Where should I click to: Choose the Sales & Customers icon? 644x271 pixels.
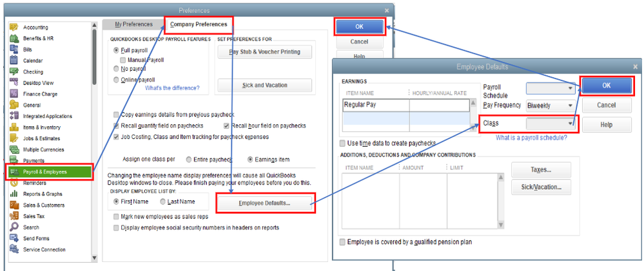[x=14, y=205]
